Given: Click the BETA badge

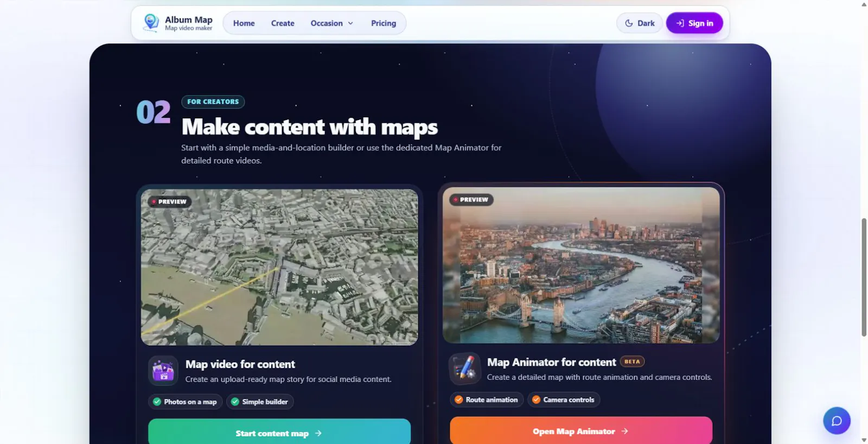Looking at the screenshot, I should pyautogui.click(x=632, y=361).
